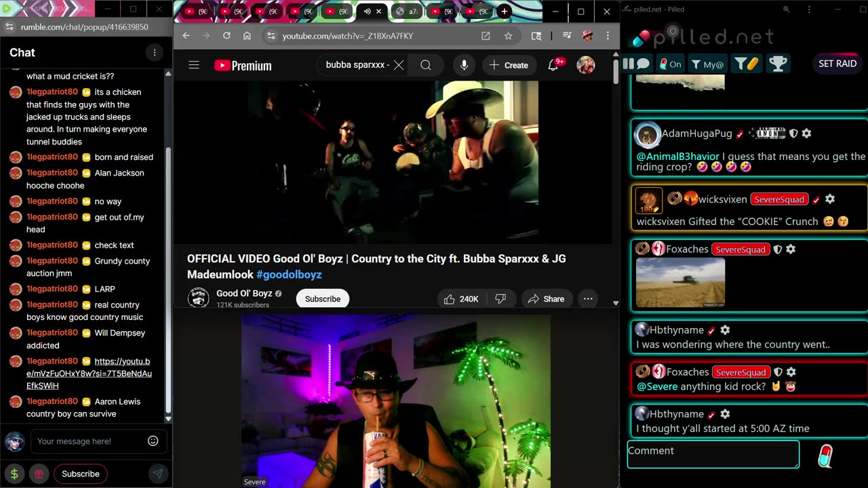Go to browser home page
Viewport: 868px width, 488px height.
click(247, 36)
